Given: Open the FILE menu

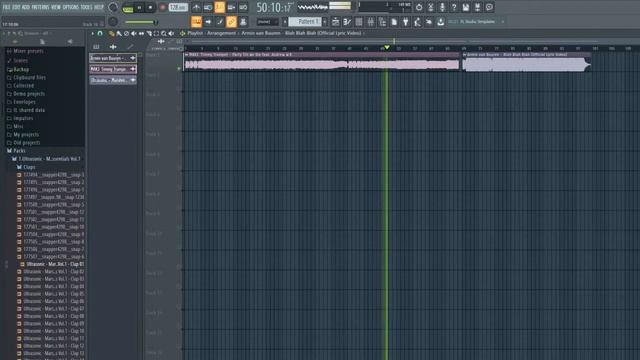Looking at the screenshot, I should tap(7, 7).
